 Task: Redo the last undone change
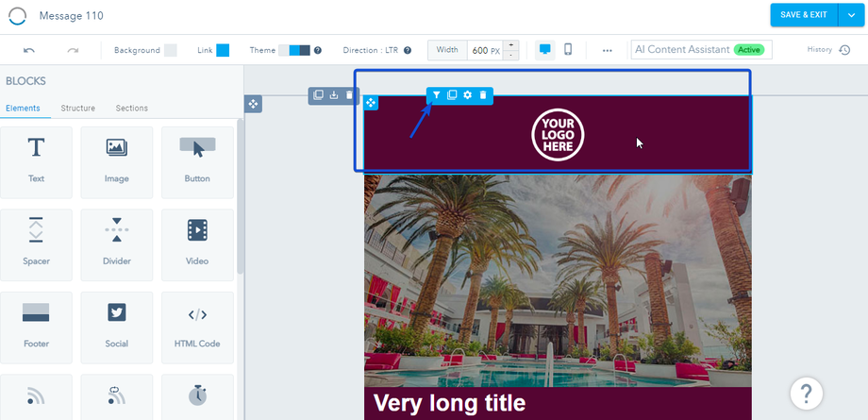(x=73, y=50)
